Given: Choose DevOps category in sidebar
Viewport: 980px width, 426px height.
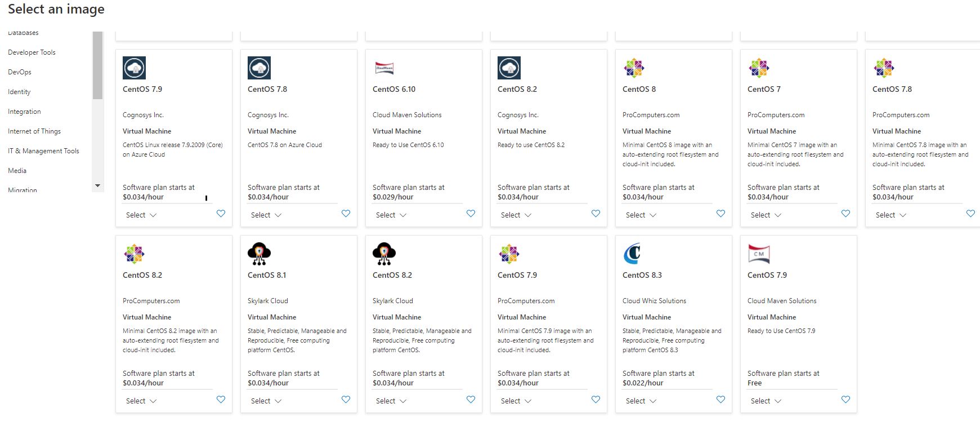Looking at the screenshot, I should click(x=20, y=72).
